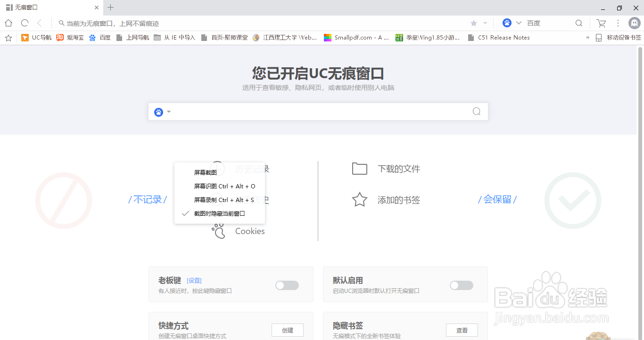Open 百度 bookmark in bookmarks bar

pos(100,38)
